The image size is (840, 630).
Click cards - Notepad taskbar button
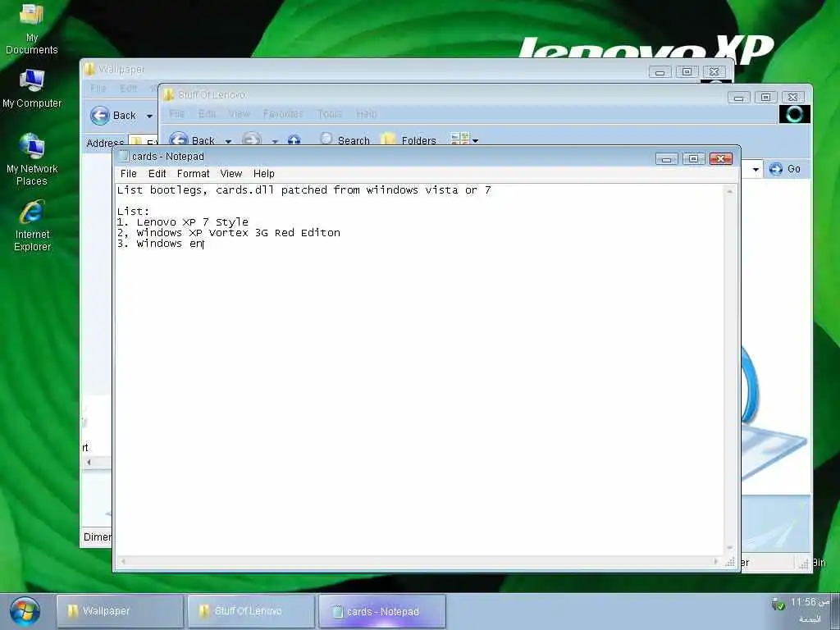(x=382, y=611)
